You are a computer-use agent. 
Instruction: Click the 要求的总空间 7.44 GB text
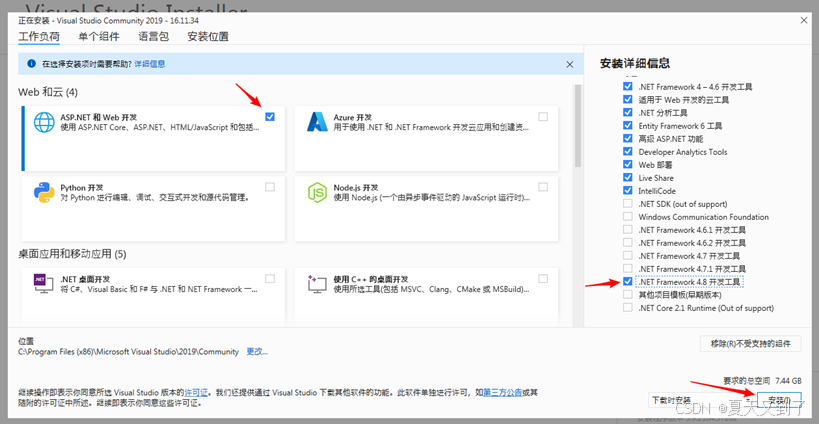[762, 380]
